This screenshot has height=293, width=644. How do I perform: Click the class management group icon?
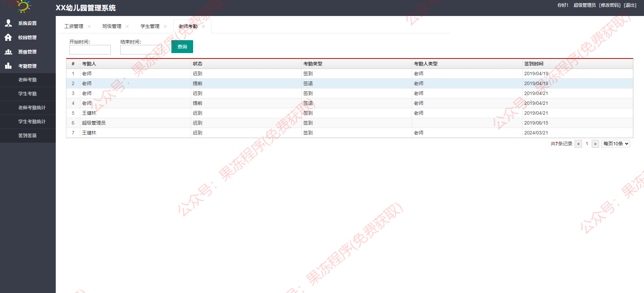click(x=9, y=52)
